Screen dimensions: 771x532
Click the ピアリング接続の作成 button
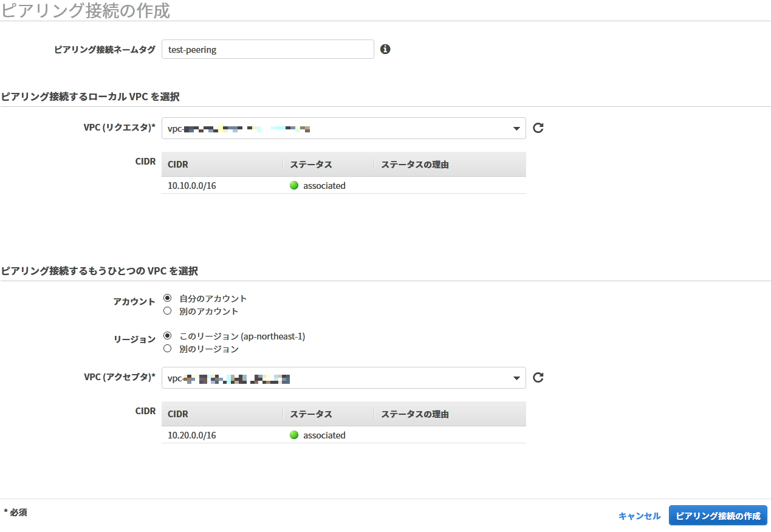[719, 515]
